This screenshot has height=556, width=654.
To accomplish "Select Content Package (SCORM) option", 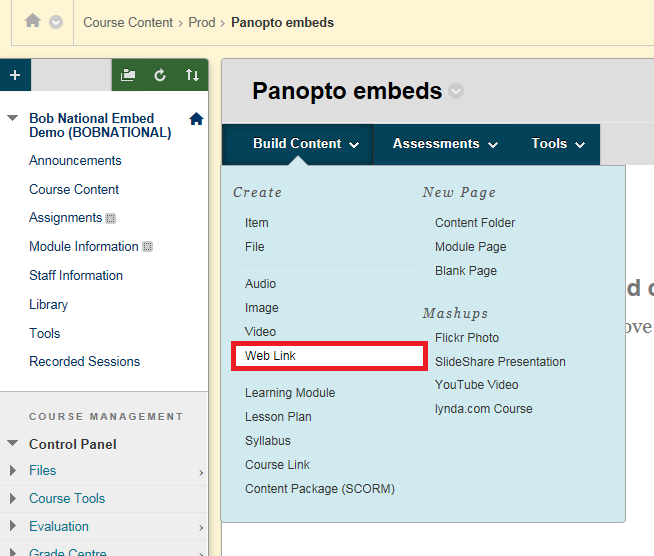I will pyautogui.click(x=320, y=489).
